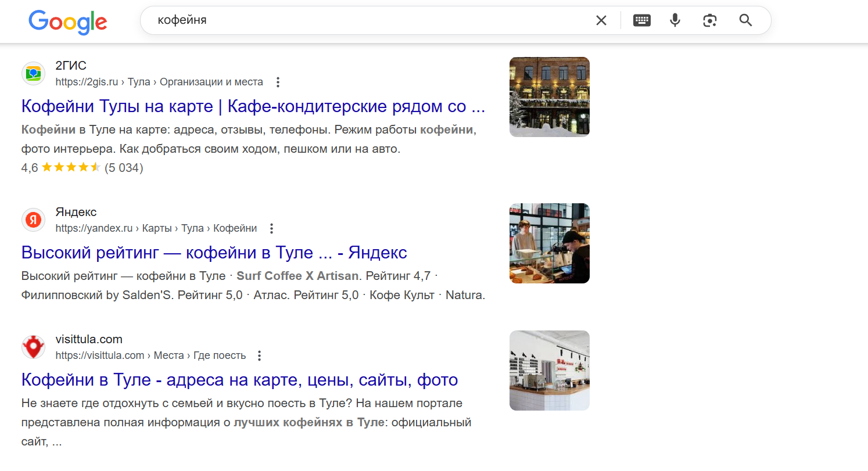Open the Кофейни в Туле - адреса на карте link
The height and width of the screenshot is (471, 868).
coord(239,380)
